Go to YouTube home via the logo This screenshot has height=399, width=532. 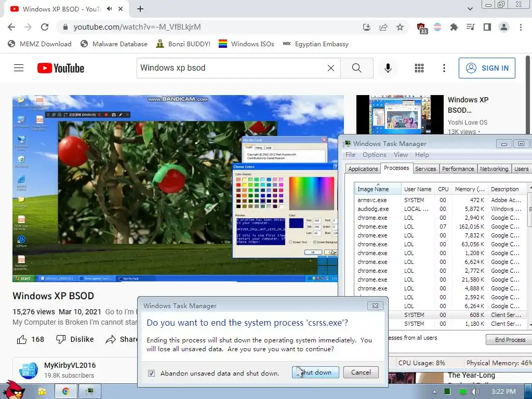click(x=61, y=68)
